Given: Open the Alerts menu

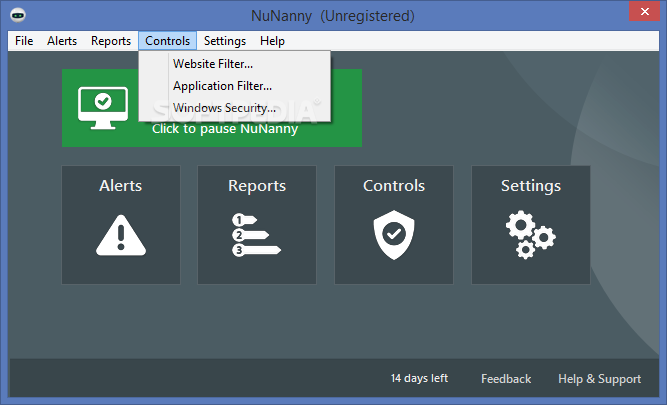Looking at the screenshot, I should click(62, 41).
